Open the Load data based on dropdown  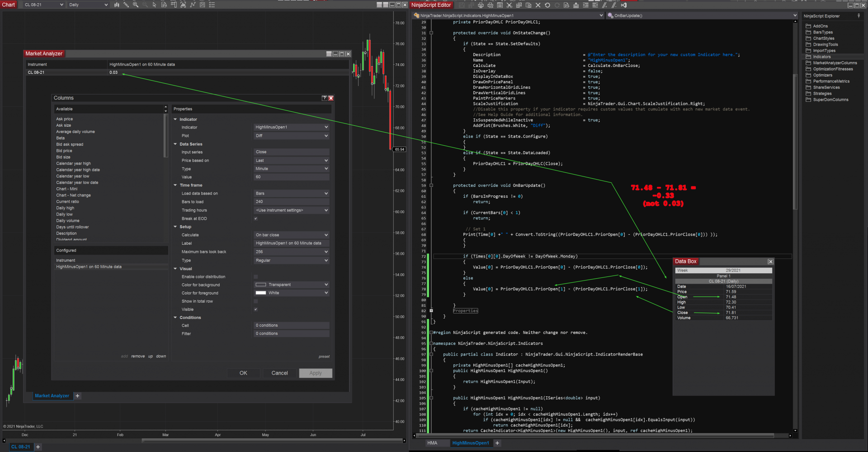click(292, 194)
